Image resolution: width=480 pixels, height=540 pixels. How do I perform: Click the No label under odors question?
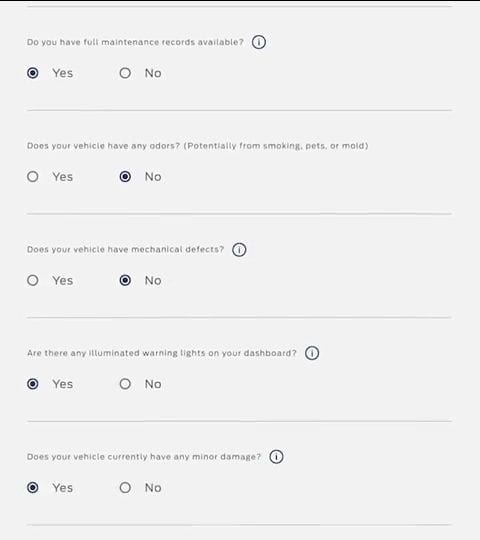(153, 177)
